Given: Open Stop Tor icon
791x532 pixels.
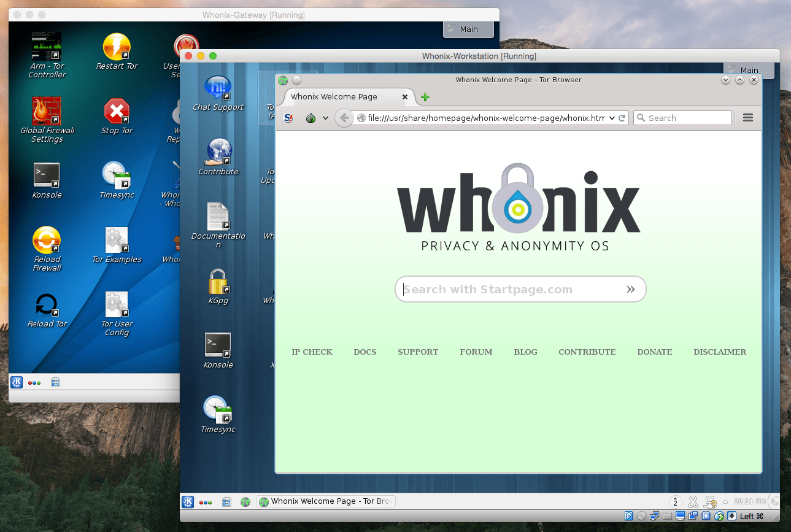Looking at the screenshot, I should pyautogui.click(x=117, y=112).
